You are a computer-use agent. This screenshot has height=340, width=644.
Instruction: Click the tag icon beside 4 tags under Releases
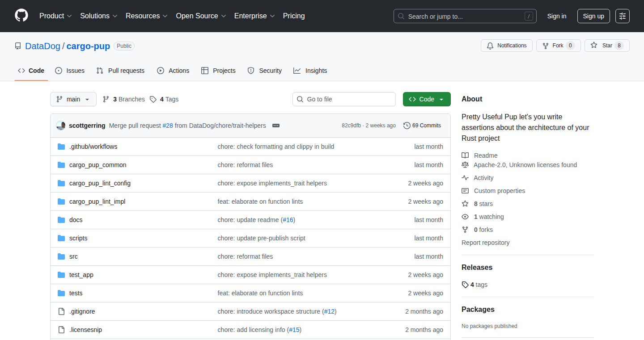point(465,285)
